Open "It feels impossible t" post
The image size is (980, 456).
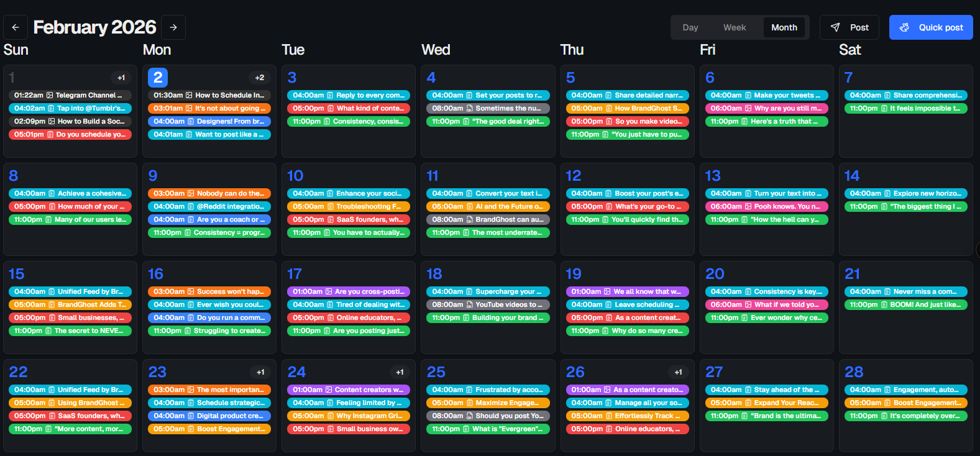pyautogui.click(x=906, y=108)
